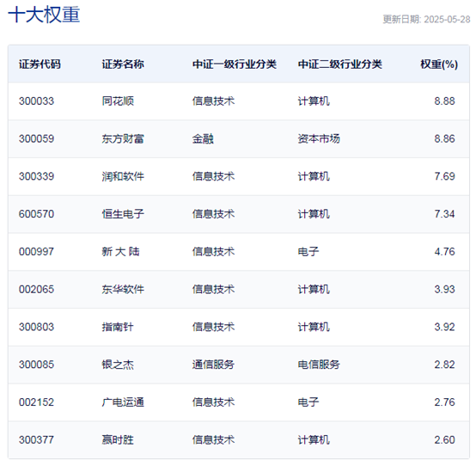Select 金融 industry in 东方财富 row
476x466 pixels.
[x=203, y=138]
